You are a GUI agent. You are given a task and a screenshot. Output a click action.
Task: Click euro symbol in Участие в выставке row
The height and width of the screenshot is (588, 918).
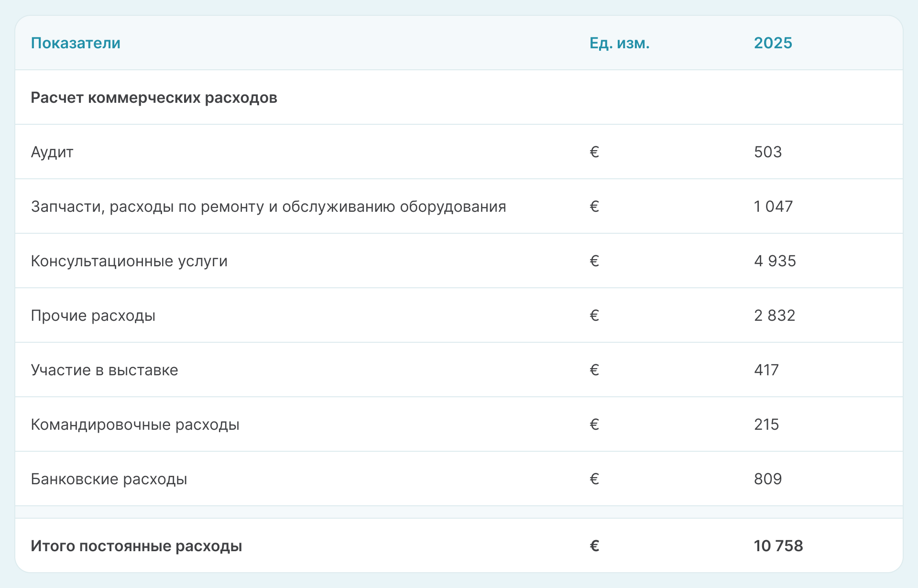point(594,370)
